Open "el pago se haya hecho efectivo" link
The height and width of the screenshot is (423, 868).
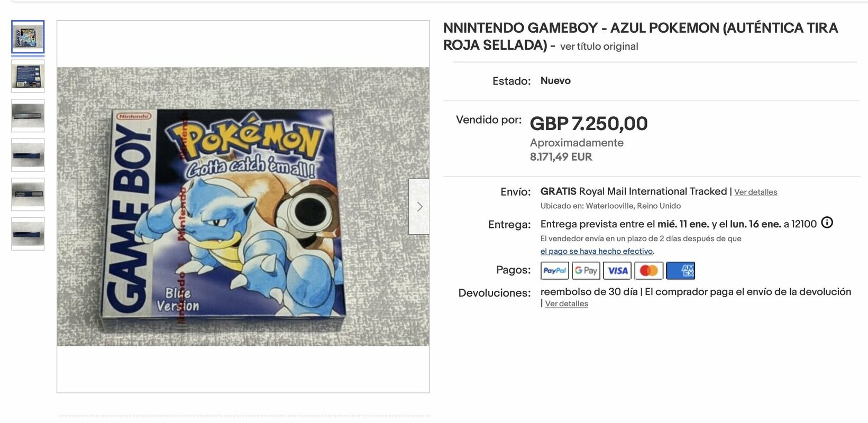pos(597,251)
